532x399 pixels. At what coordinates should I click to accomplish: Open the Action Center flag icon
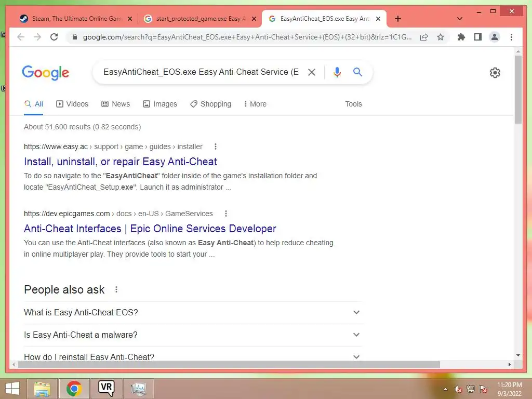483,389
